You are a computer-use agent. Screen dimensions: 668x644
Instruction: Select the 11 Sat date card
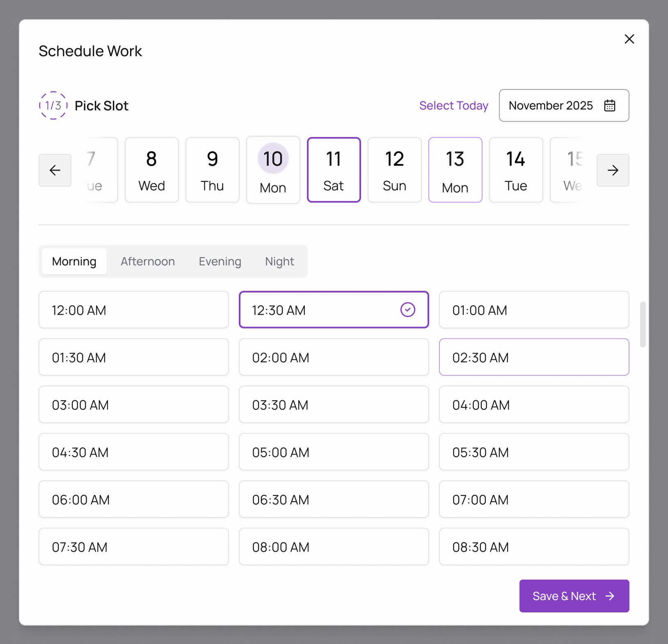click(x=334, y=170)
